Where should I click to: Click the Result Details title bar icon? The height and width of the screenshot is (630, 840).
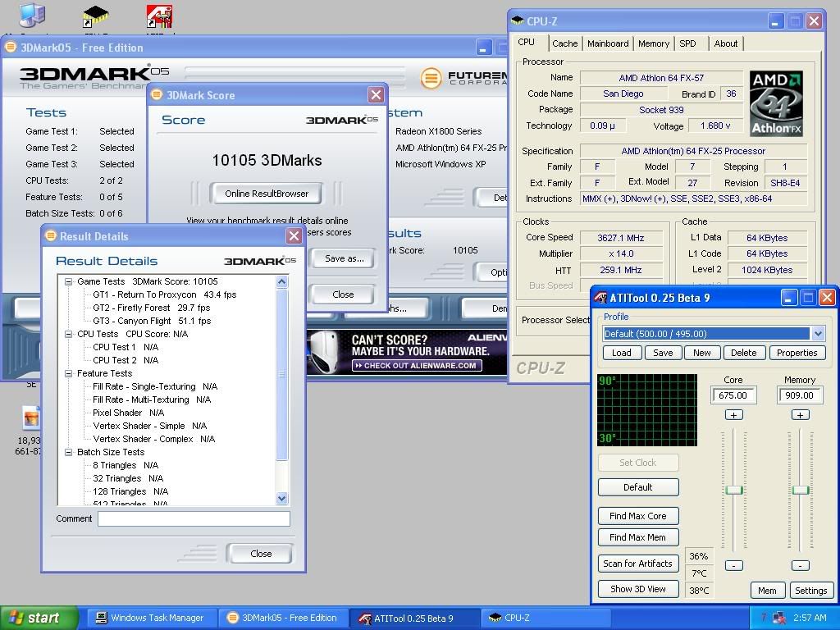(51, 235)
